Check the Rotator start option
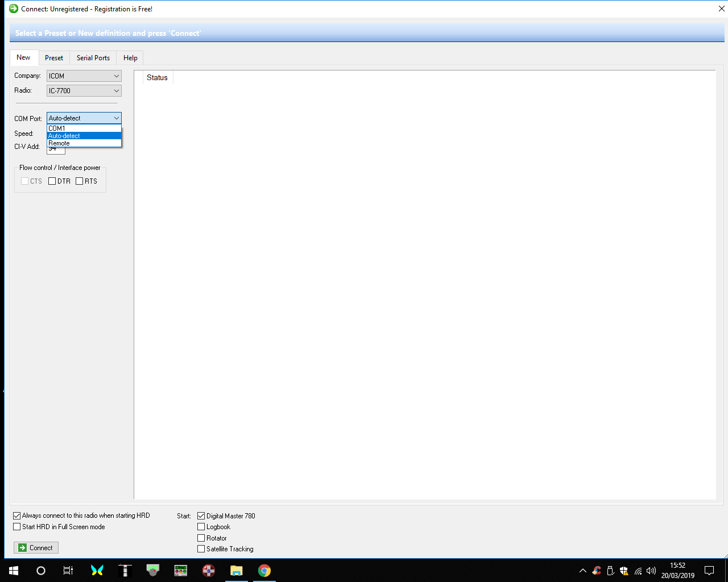The image size is (728, 582). [201, 538]
